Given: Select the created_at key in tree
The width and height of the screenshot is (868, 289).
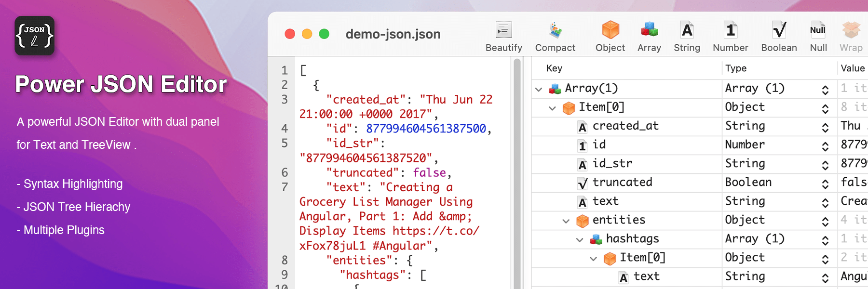Looking at the screenshot, I should tap(625, 126).
